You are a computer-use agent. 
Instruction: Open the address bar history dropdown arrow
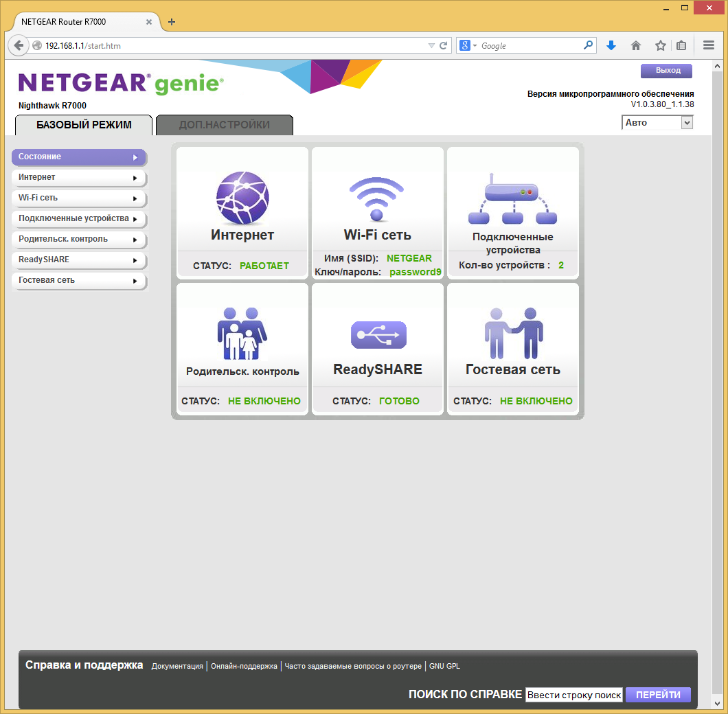point(431,45)
